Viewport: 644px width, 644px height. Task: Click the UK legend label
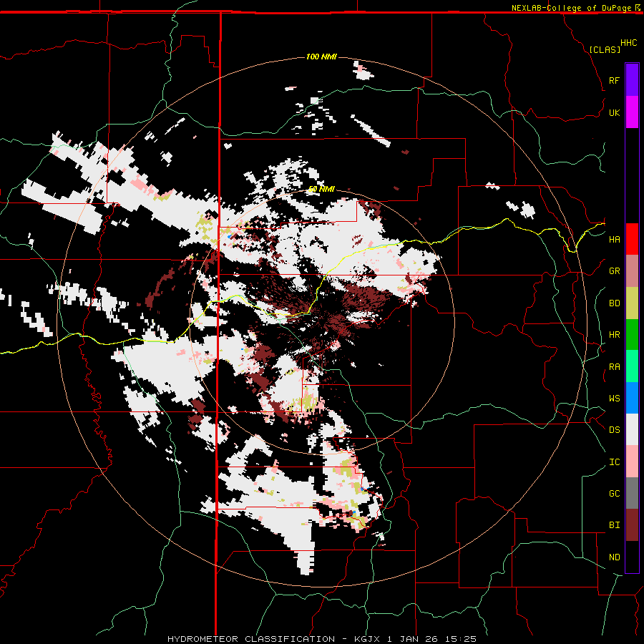(614, 112)
